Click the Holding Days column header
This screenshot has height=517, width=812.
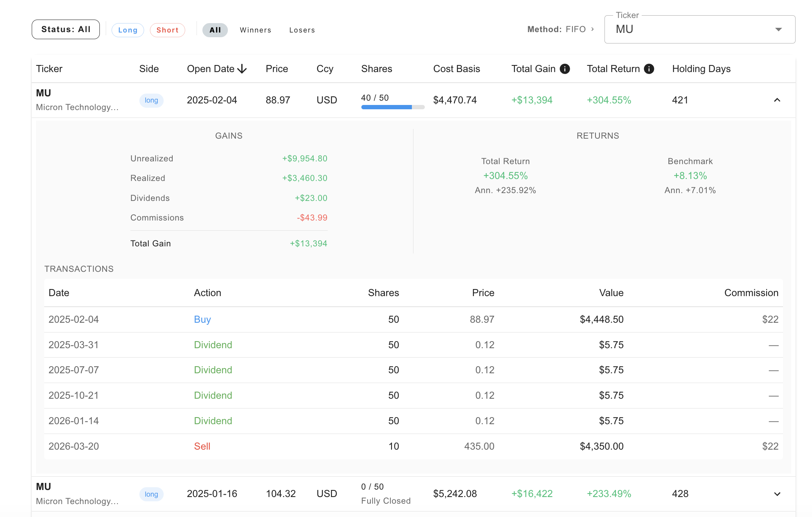[701, 69]
